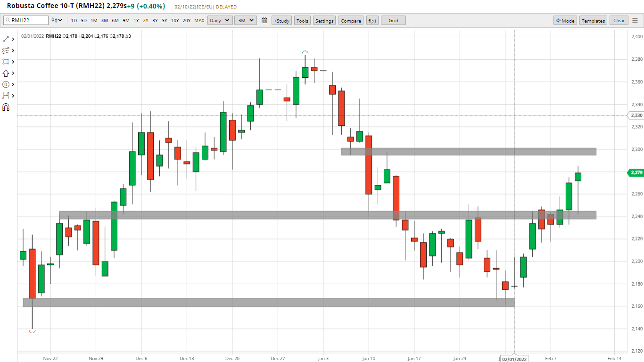Select the 5Y time range
Screen dimensions: 644x362
coord(165,21)
